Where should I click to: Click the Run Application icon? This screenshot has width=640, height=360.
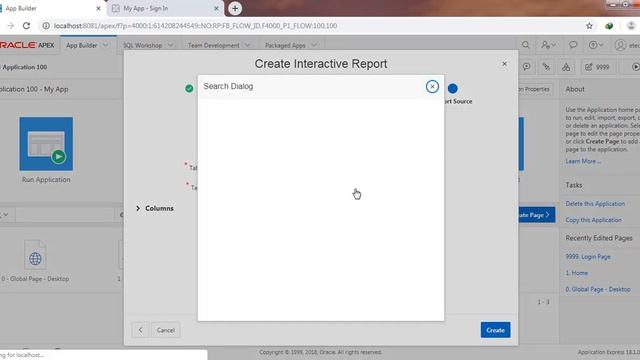[46, 144]
